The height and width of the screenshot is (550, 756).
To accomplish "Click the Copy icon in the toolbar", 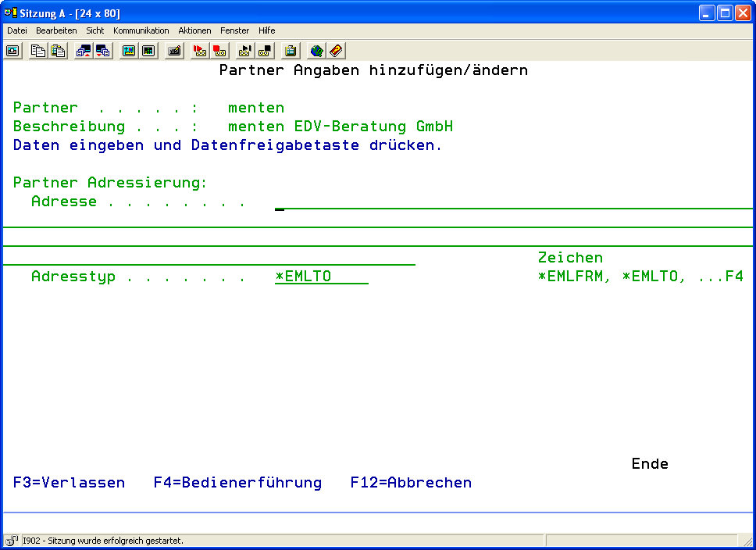I will [x=37, y=51].
